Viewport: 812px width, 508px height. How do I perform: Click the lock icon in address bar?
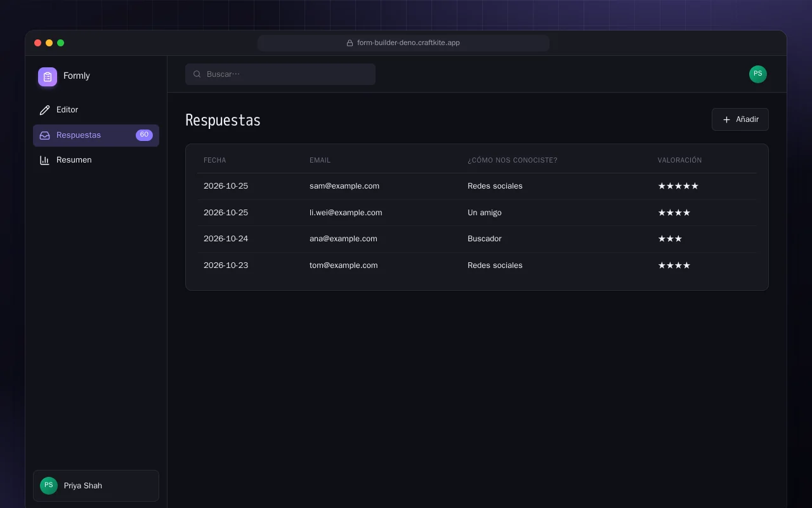coord(350,43)
